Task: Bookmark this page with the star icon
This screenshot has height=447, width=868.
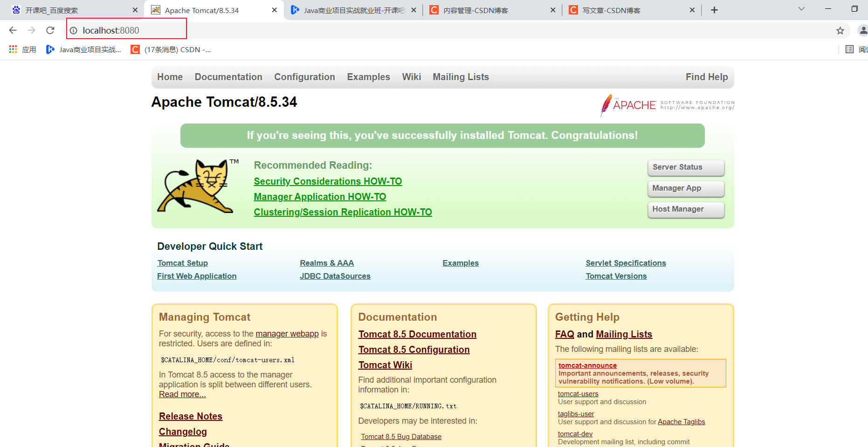Action: pos(840,30)
